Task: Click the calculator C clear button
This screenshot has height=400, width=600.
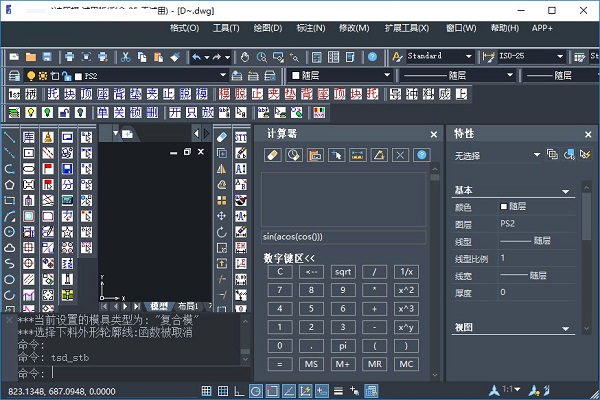Action: pyautogui.click(x=280, y=272)
